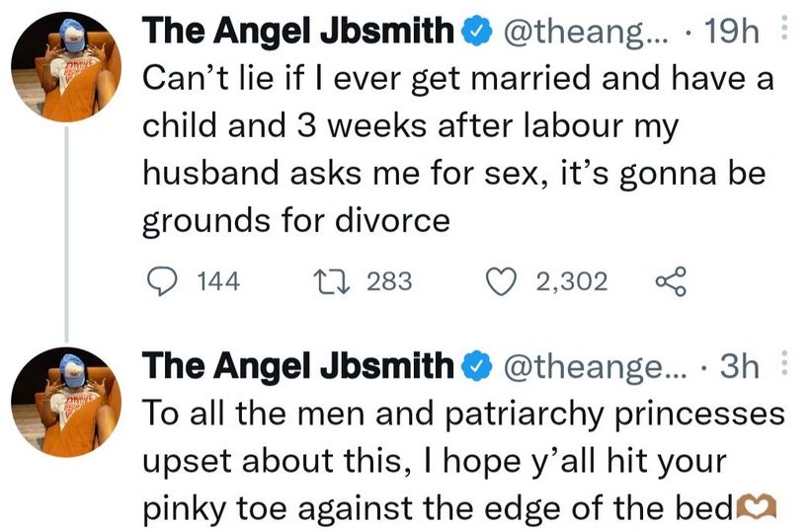
Task: Open The Angel Jbsmith name on second tweet
Action: point(301,367)
